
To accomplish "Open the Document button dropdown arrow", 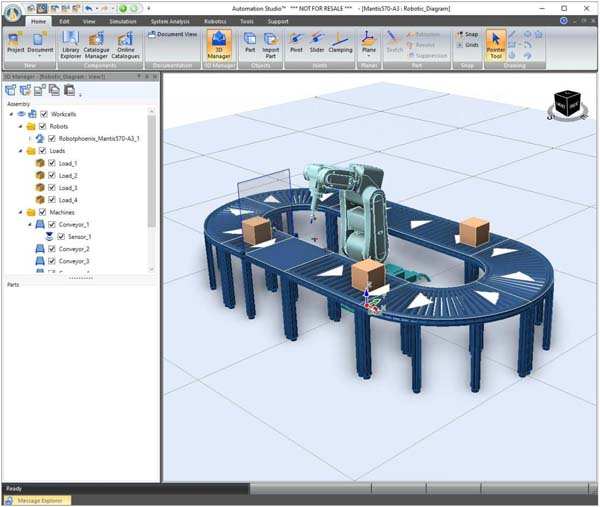I will pos(40,56).
